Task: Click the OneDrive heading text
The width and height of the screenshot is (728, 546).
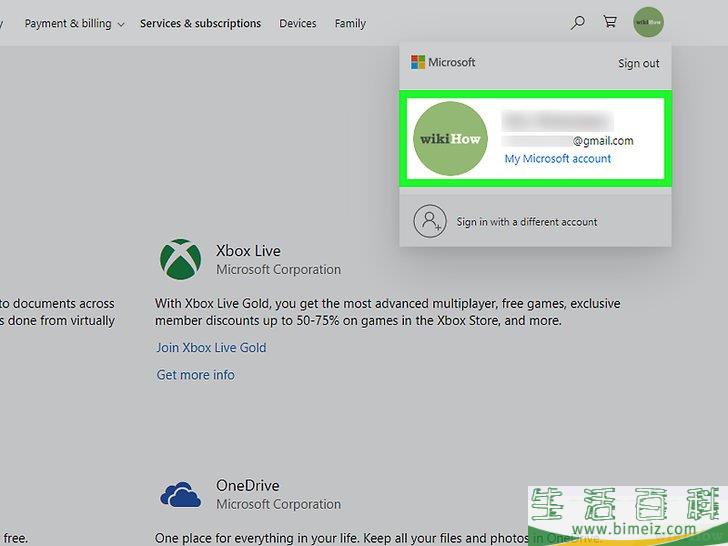Action: [x=248, y=485]
